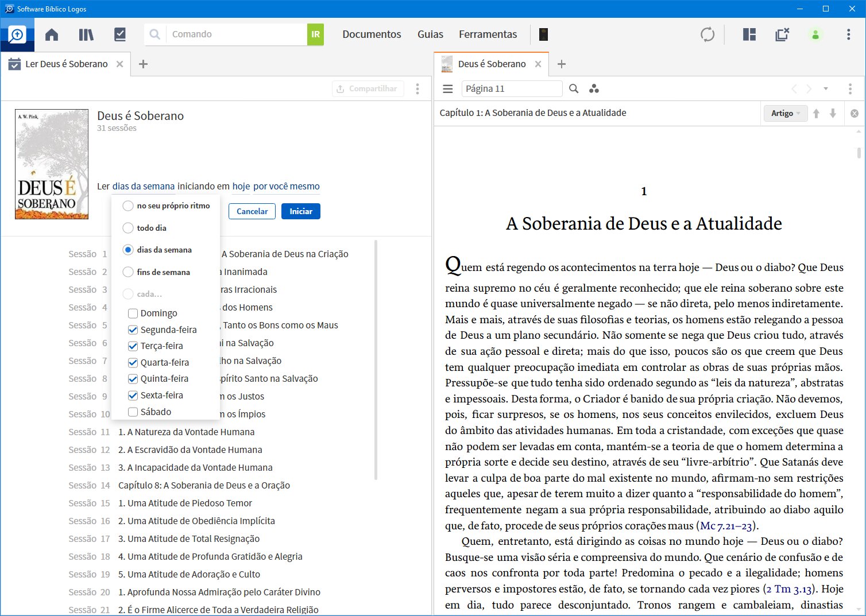Close the Deus é Soberano book tab
This screenshot has height=616, width=866.
click(538, 64)
